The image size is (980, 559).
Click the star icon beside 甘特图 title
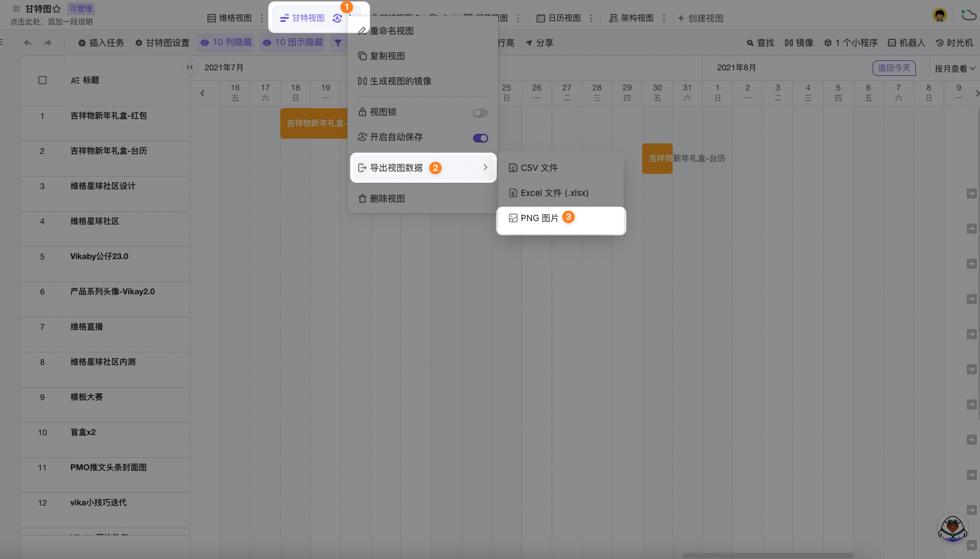pyautogui.click(x=57, y=9)
